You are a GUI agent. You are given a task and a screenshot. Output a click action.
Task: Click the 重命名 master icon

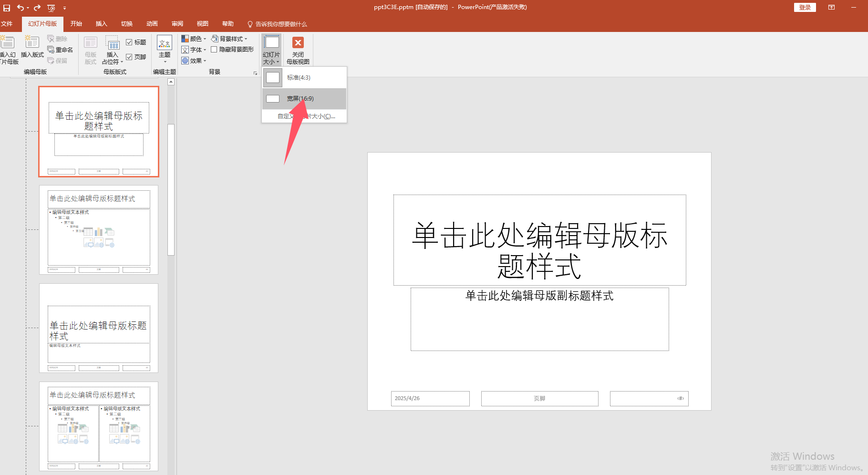pyautogui.click(x=61, y=50)
